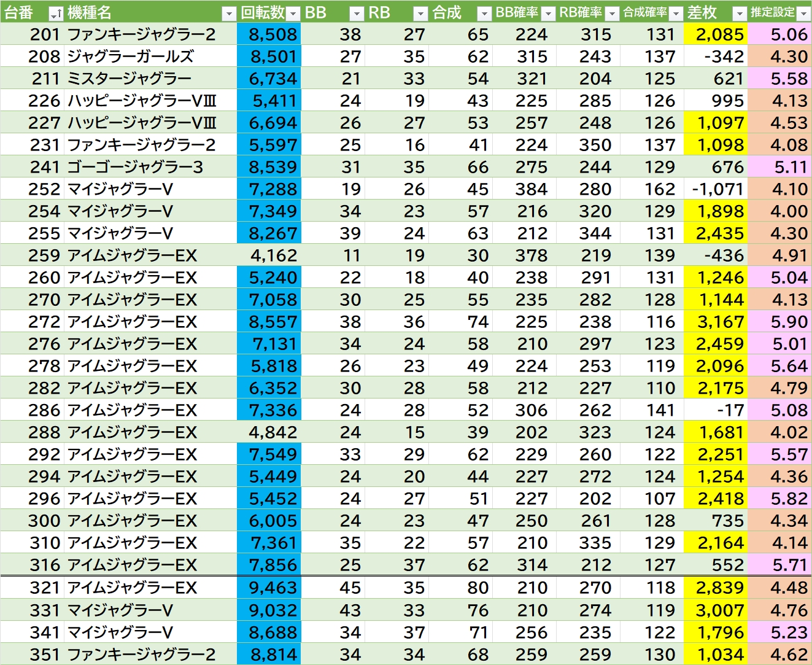Screen dimensions: 812x665
Task: Open the 回転数 column filter dropdown
Action: (293, 13)
